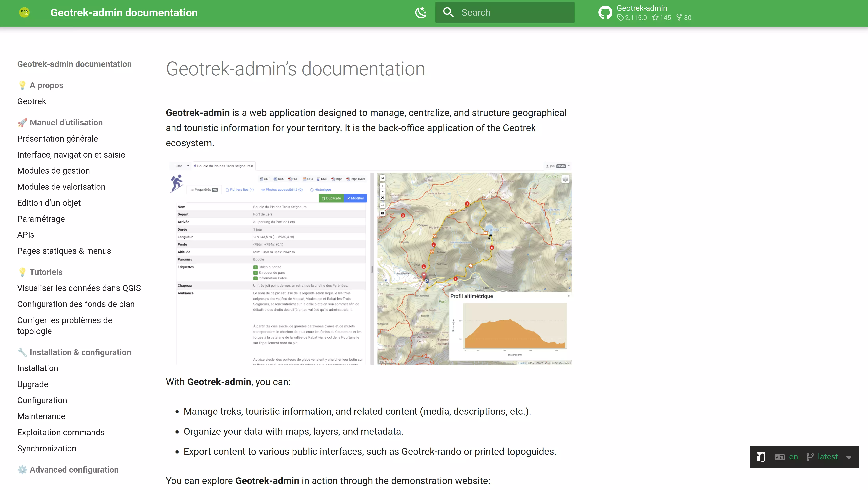The height and width of the screenshot is (490, 868).
Task: Click the Read the Docs book icon
Action: [761, 457]
